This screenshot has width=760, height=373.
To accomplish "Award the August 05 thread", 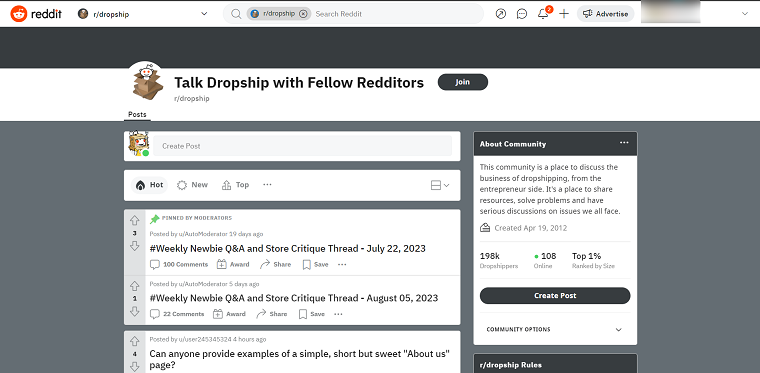I will [x=230, y=314].
